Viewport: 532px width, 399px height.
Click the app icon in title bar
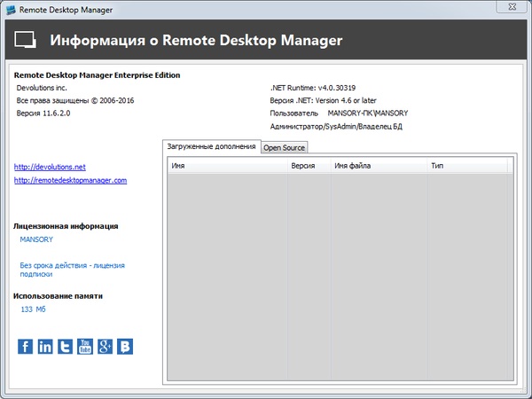10,10
